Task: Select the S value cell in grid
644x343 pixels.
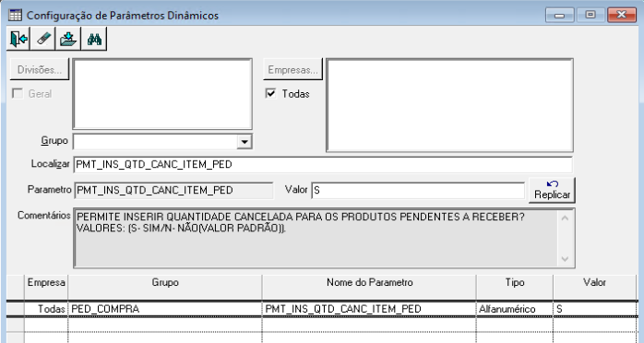Action: [594, 309]
